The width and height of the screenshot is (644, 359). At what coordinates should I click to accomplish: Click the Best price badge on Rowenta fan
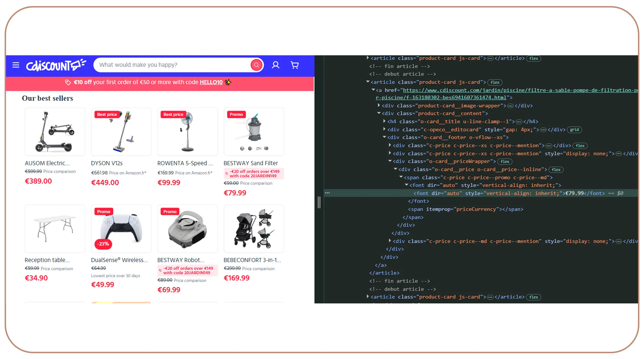173,115
